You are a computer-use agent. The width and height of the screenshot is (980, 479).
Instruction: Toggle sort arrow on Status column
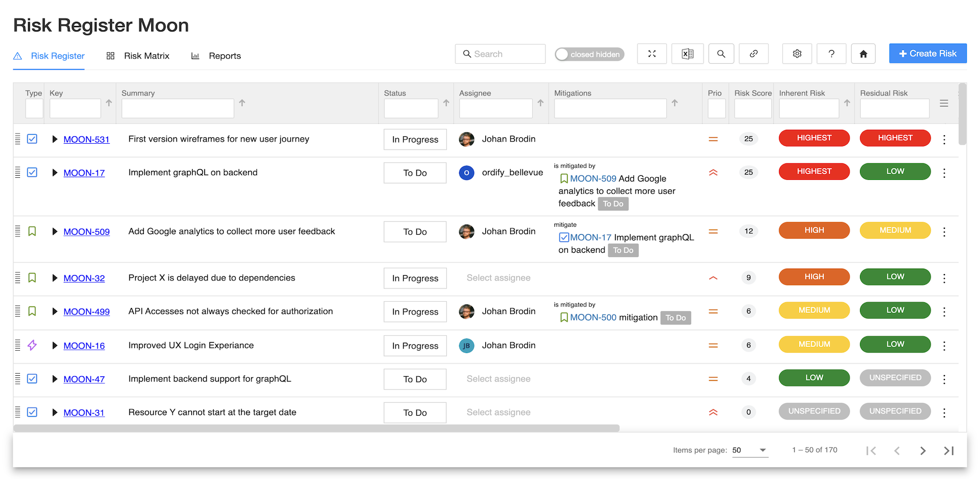pyautogui.click(x=446, y=103)
